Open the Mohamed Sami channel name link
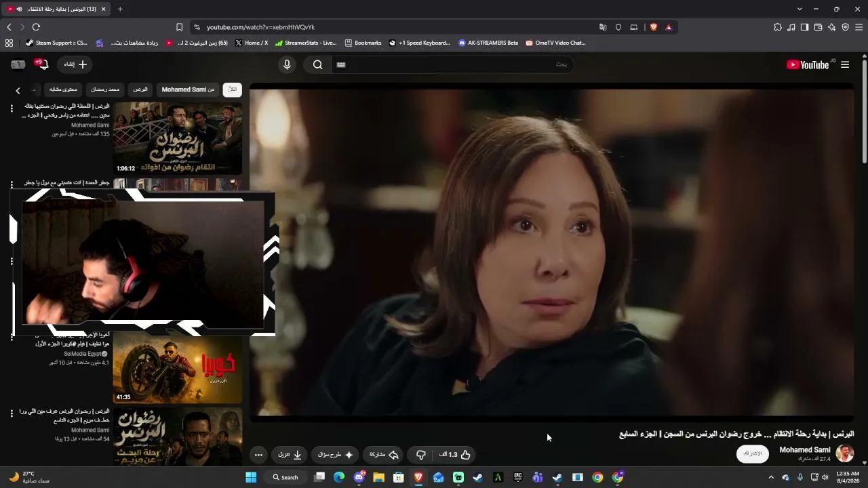The image size is (868, 488). tap(804, 450)
